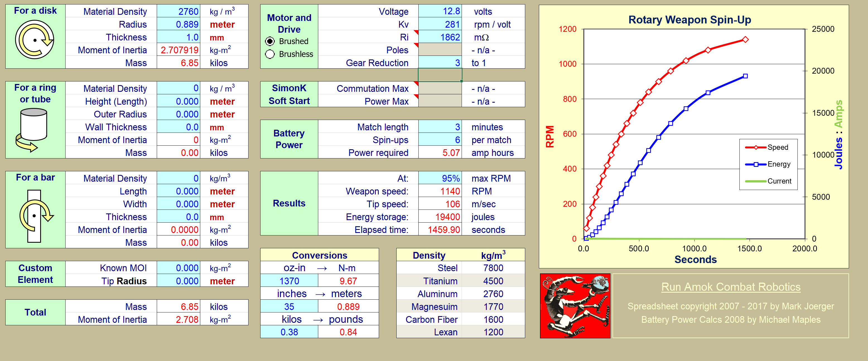Select the Brushless motor radio button

270,54
